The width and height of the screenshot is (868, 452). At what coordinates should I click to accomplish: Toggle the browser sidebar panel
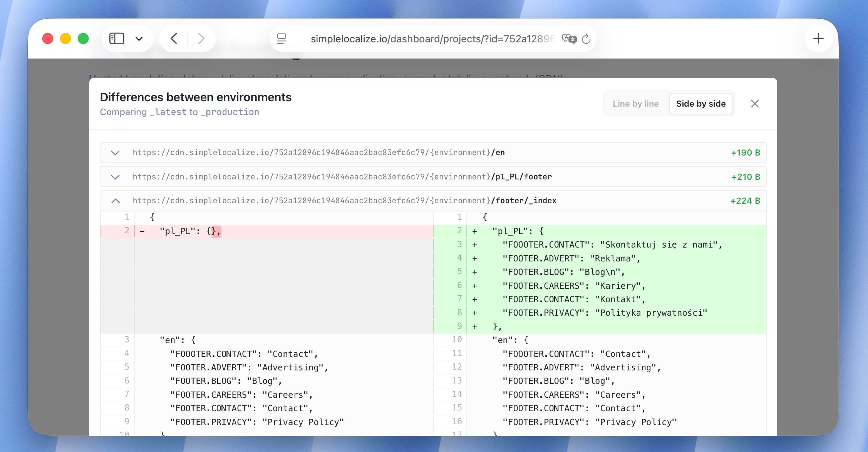click(117, 38)
